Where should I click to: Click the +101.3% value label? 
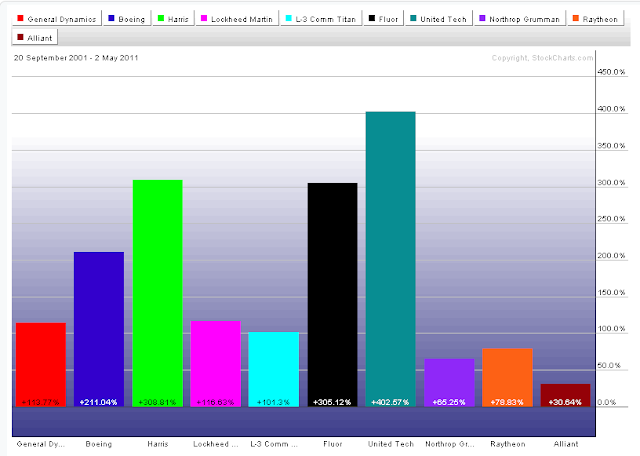point(273,402)
